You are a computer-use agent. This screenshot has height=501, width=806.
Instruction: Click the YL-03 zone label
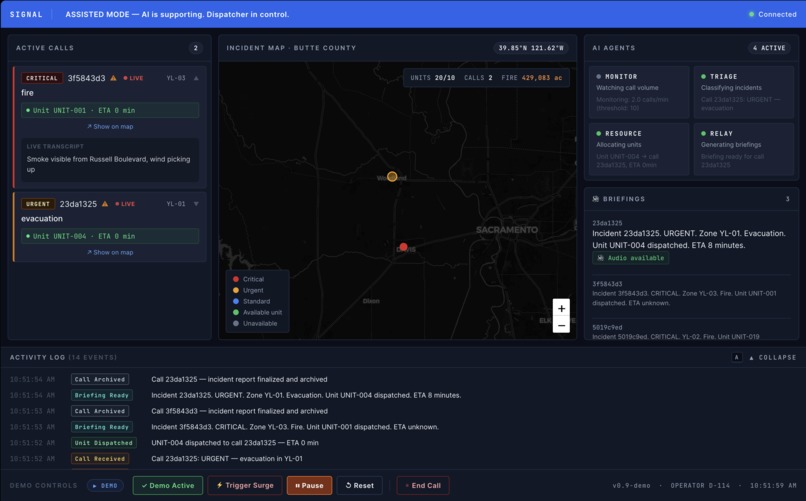pyautogui.click(x=176, y=78)
